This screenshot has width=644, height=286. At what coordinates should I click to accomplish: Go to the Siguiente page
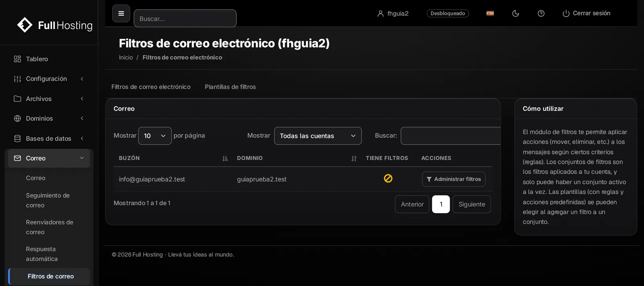point(472,204)
